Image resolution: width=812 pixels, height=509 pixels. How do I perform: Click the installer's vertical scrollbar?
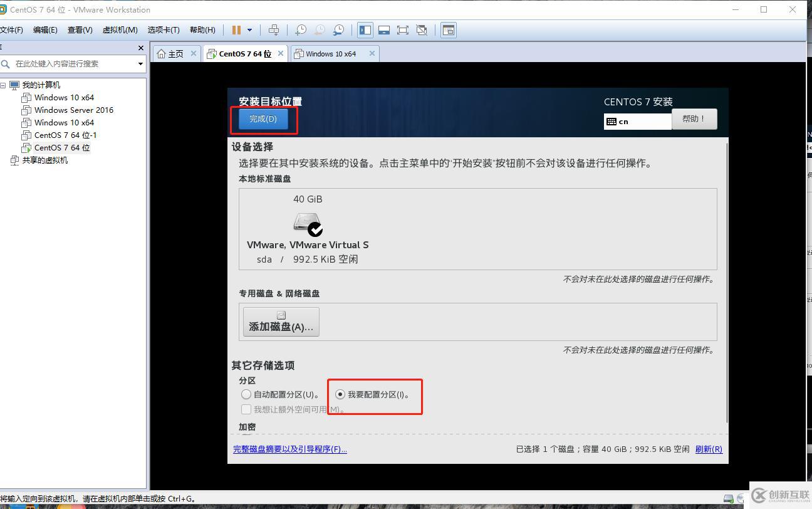(727, 282)
